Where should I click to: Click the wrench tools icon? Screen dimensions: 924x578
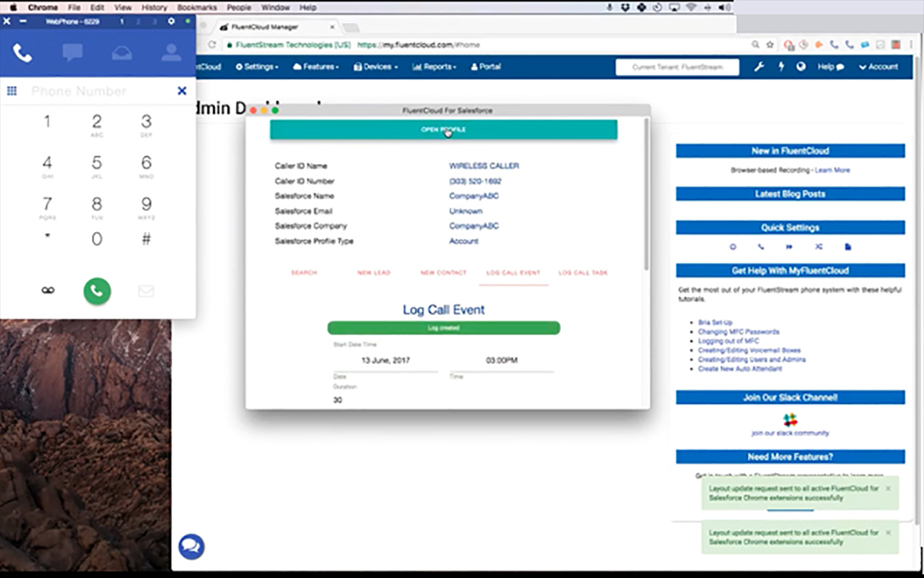759,66
